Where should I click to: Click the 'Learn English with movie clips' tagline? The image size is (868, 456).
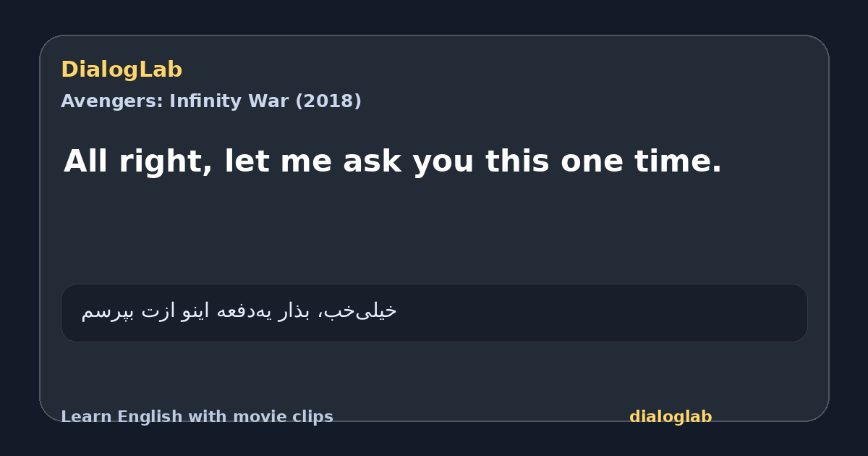pos(197,417)
